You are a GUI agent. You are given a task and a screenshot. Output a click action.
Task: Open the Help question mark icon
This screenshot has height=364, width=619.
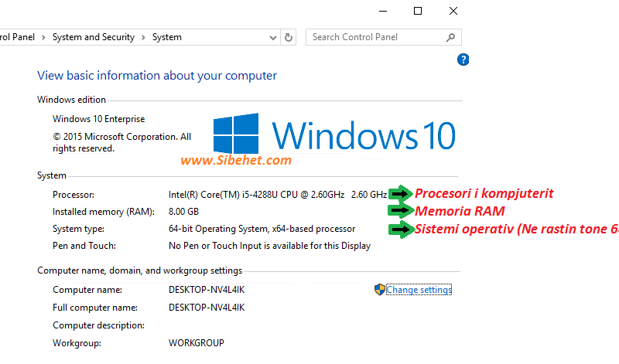point(463,60)
